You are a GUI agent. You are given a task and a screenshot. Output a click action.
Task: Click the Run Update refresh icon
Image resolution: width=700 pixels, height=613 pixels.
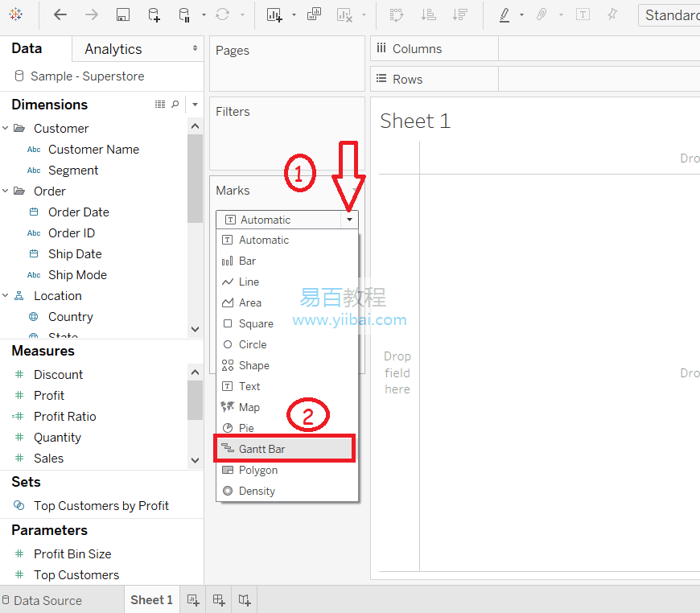tap(222, 14)
